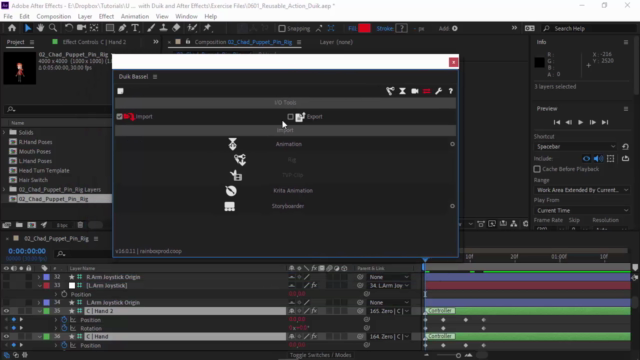Select the Pen tool
Viewport: 640px width, 360px height.
[122, 28]
